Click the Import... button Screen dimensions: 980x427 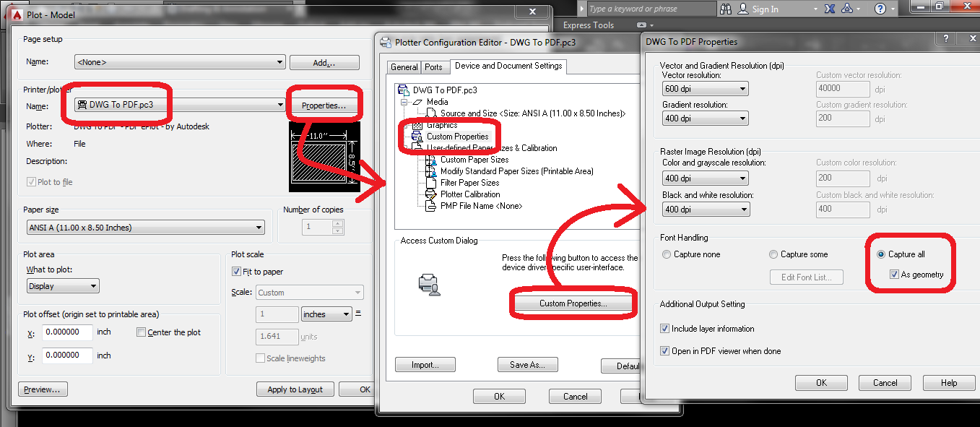[425, 365]
